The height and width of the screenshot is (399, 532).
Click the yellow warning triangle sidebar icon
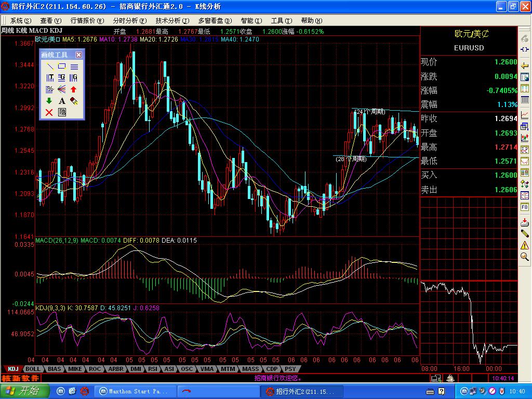coord(525,245)
